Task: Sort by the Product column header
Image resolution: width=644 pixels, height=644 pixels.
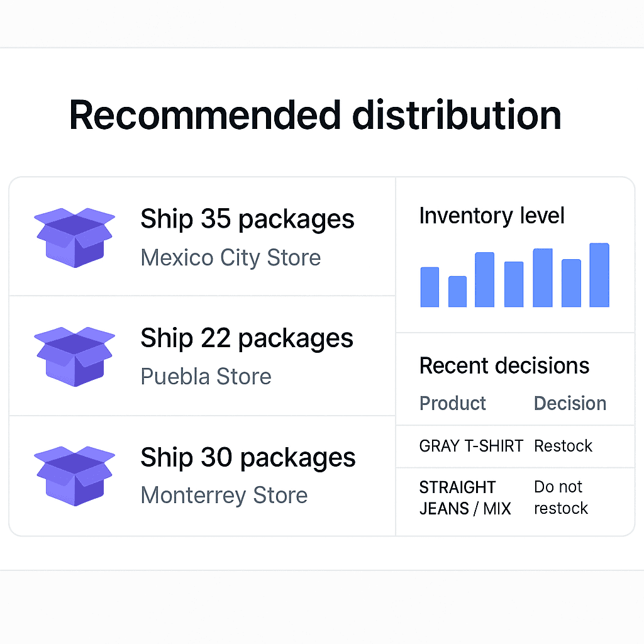Action: 453,403
